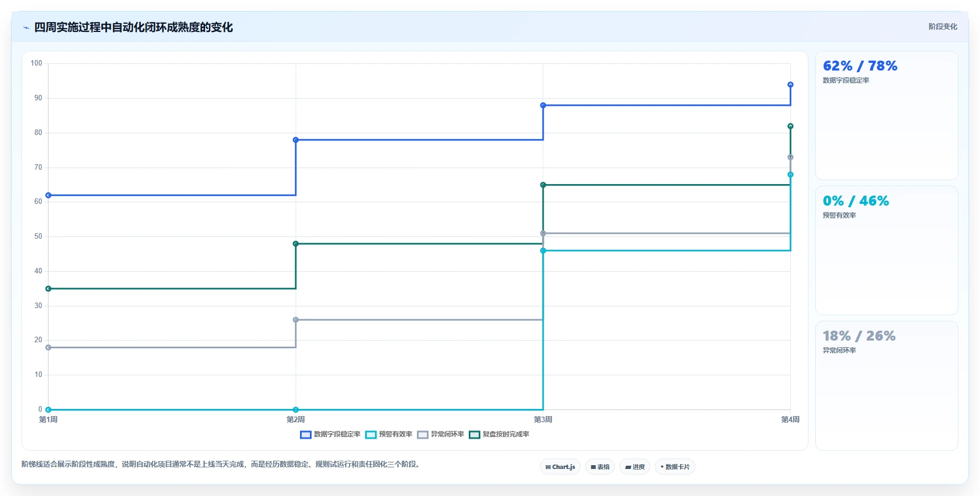Click the gray data point at 第3周 (51)
Image resolution: width=980 pixels, height=496 pixels.
click(x=543, y=234)
